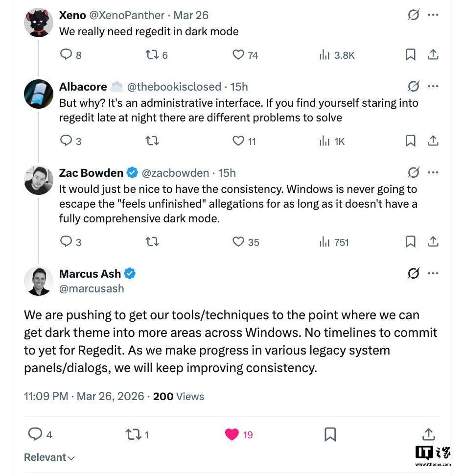Like Albacore's reply with 11 likes
The image size is (464, 476).
(238, 141)
